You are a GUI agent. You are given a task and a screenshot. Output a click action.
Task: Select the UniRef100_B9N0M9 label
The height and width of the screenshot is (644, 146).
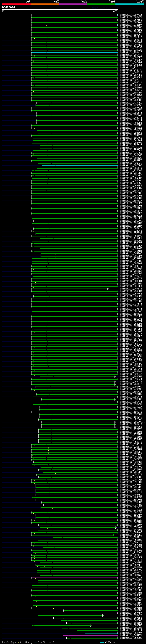pos(131,93)
